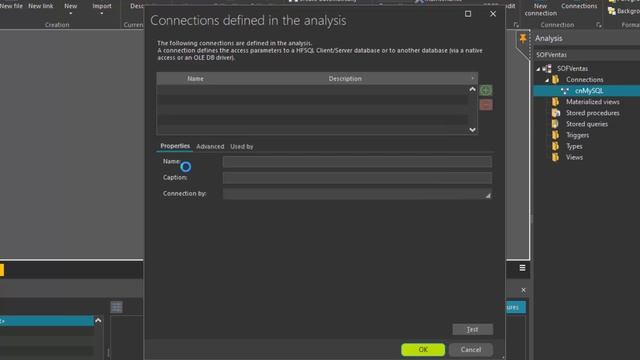
Task: Open the hamburger menu icon below editor
Action: 522,268
